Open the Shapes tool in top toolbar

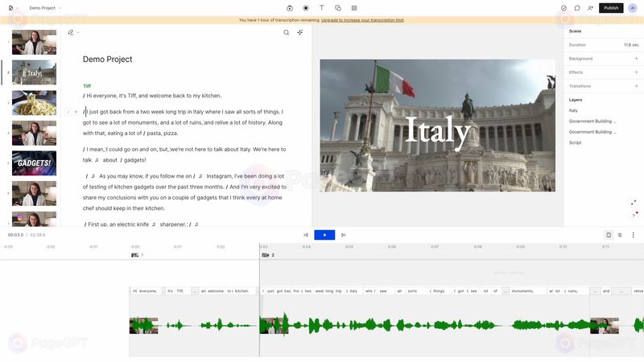coord(337,8)
